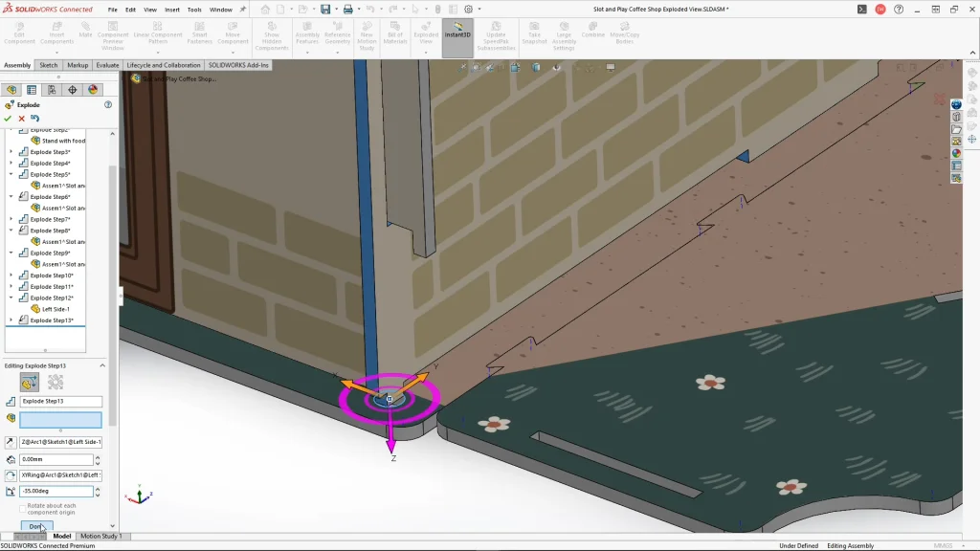Collapse the Editing Explode Step13 section

coord(102,365)
